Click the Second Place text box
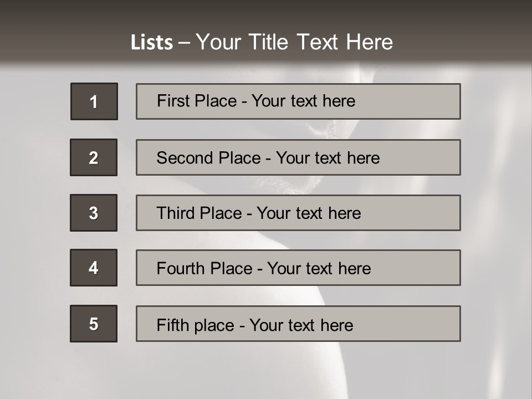 tap(298, 157)
